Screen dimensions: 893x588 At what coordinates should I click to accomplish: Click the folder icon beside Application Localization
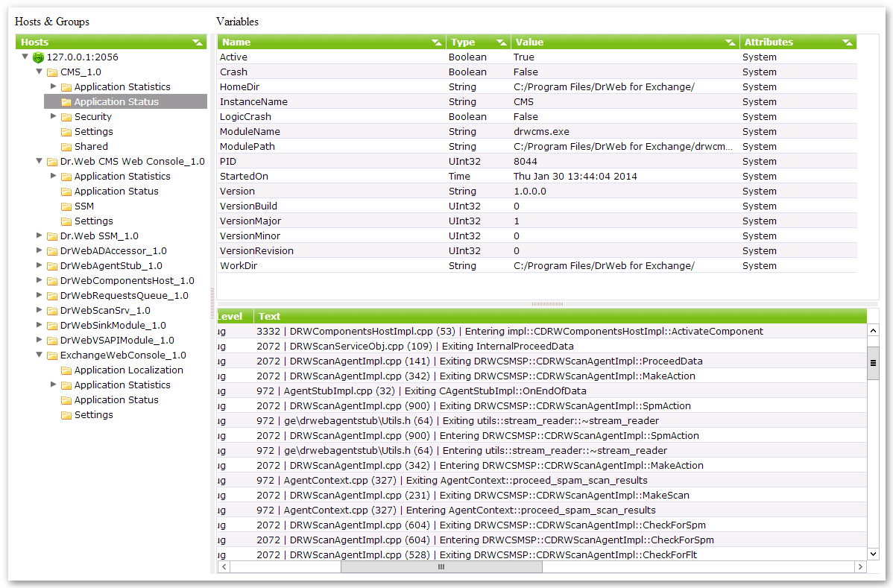[64, 370]
